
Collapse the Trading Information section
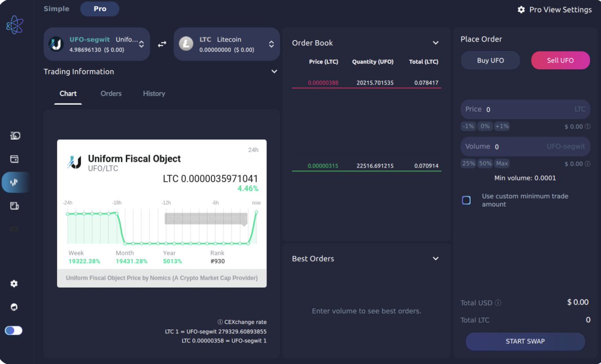click(274, 72)
